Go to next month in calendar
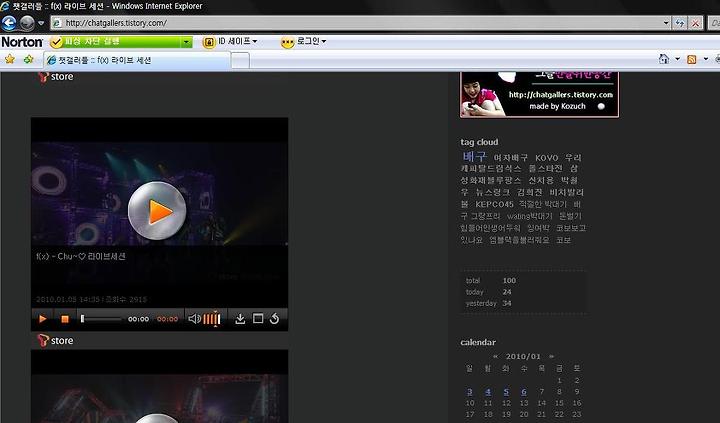 click(551, 356)
